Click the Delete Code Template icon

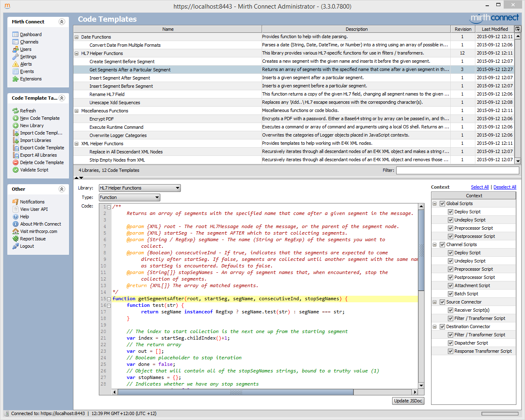pos(16,162)
